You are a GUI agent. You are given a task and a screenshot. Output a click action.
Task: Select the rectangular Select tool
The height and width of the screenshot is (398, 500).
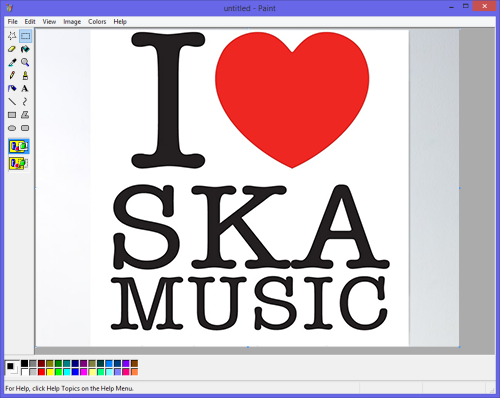pyautogui.click(x=25, y=36)
